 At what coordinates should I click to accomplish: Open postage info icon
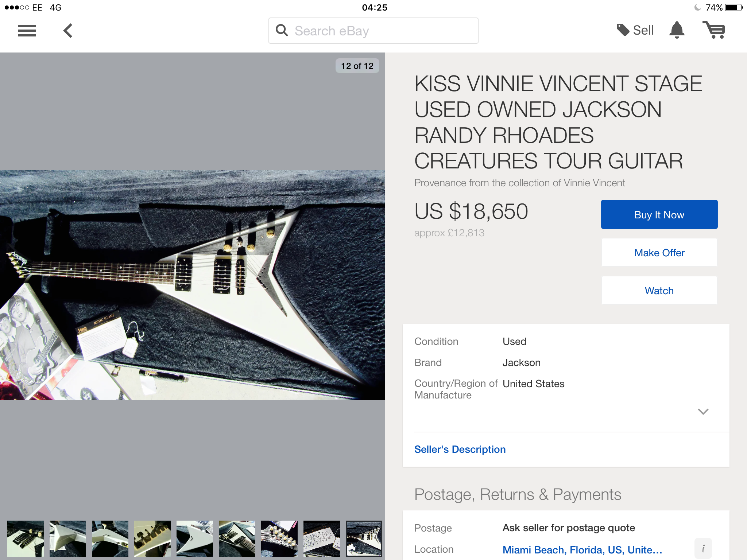coord(703,548)
